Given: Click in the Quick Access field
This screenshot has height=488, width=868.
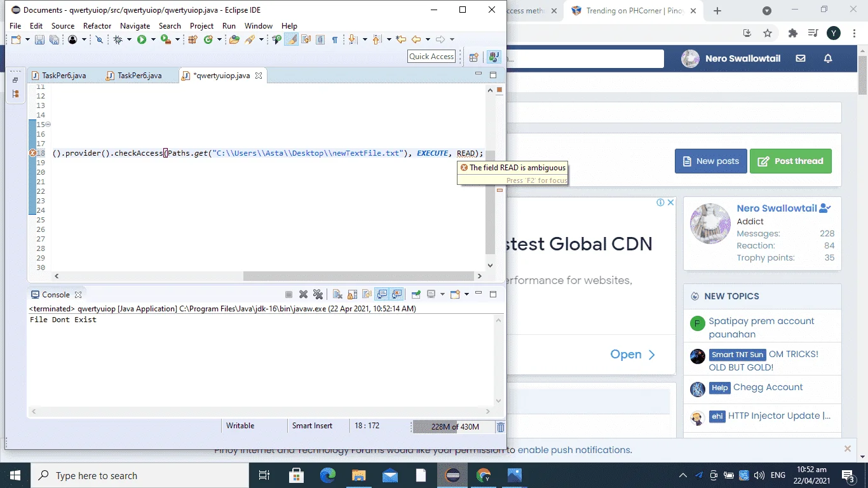Looking at the screenshot, I should (431, 57).
